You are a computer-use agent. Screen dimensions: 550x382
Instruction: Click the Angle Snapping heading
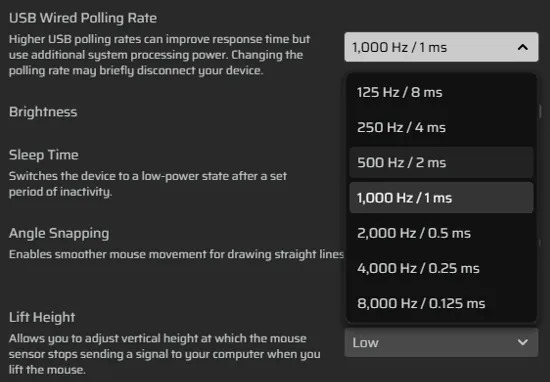tap(59, 233)
